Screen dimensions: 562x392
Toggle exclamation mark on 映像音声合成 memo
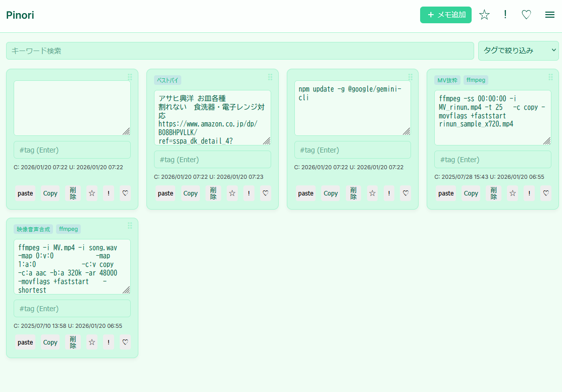tap(109, 342)
